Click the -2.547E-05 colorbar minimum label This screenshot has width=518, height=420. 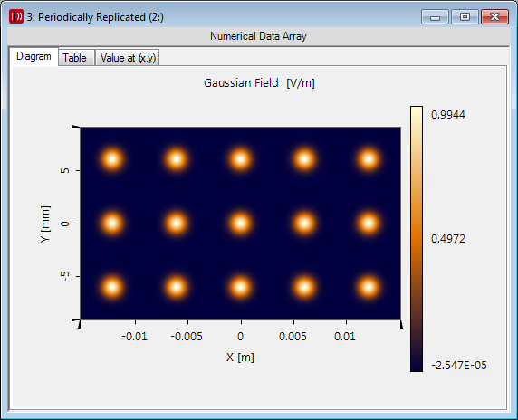click(459, 365)
